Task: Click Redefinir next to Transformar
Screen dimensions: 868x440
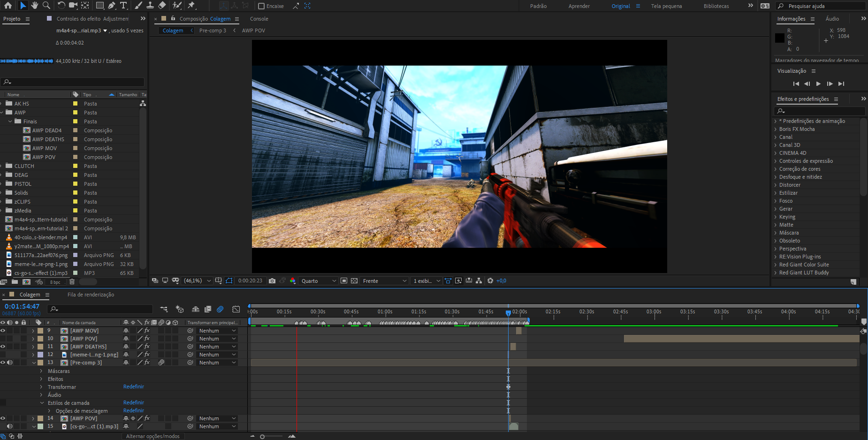Action: pyautogui.click(x=133, y=386)
